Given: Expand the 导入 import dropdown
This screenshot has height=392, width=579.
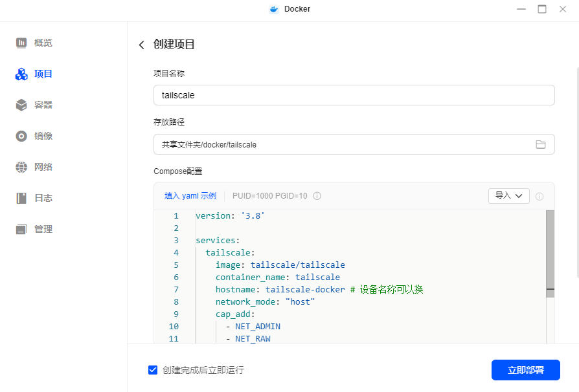Looking at the screenshot, I should [508, 195].
